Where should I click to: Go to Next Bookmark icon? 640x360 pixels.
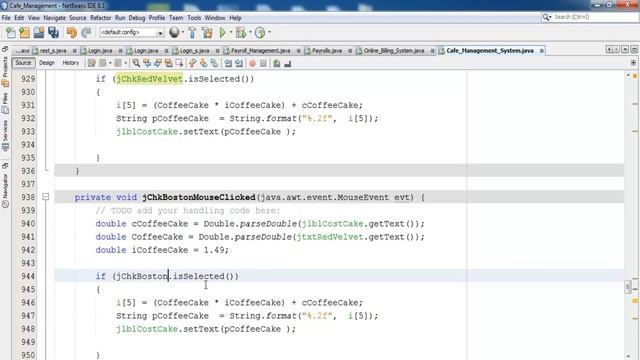[203, 63]
